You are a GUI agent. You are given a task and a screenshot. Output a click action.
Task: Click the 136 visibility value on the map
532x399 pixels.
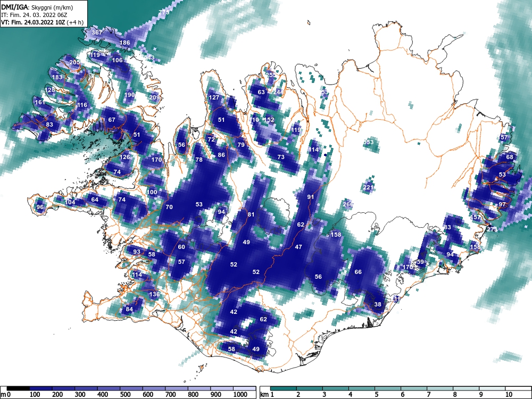(x=154, y=294)
